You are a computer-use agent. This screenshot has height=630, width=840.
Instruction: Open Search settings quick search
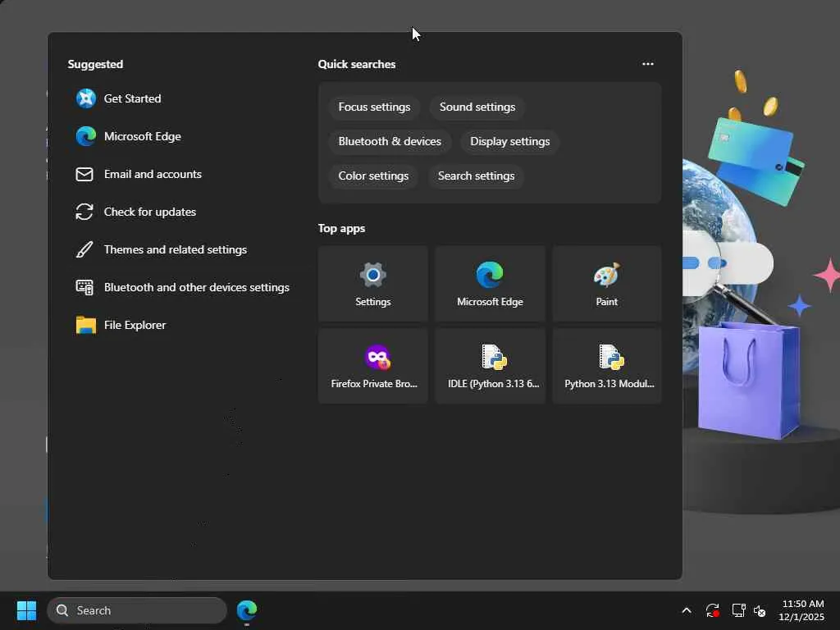click(x=476, y=176)
